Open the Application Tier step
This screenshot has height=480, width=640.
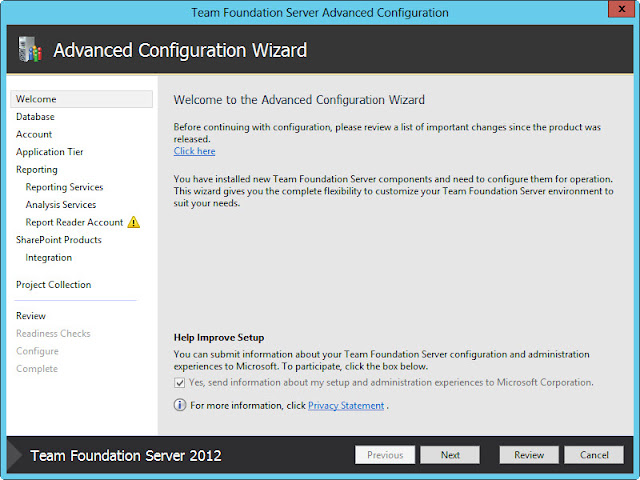pyautogui.click(x=50, y=152)
